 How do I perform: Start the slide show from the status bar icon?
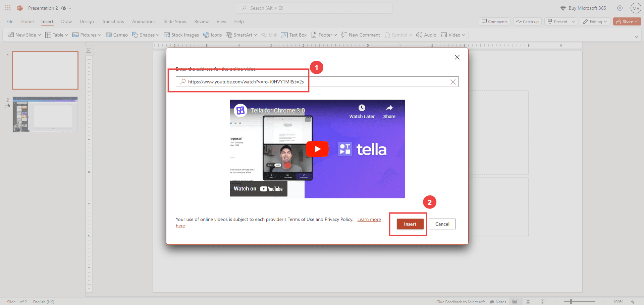pyautogui.click(x=542, y=302)
